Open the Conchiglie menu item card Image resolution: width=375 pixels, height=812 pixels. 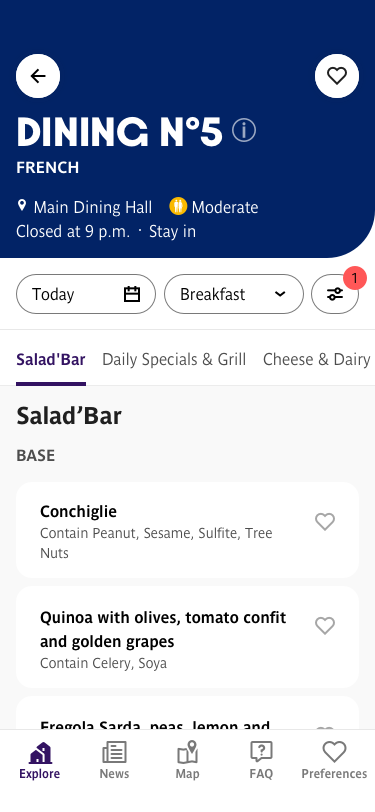click(x=188, y=530)
